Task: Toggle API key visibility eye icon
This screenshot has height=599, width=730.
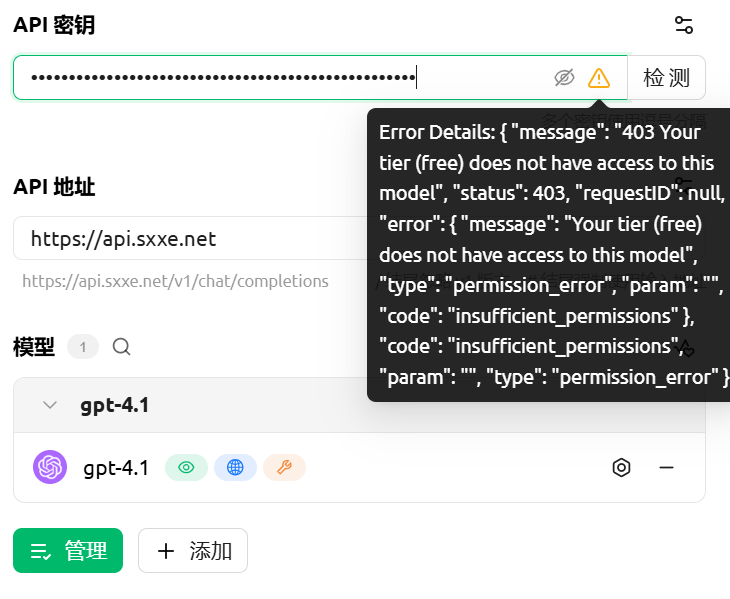Action: coord(564,78)
